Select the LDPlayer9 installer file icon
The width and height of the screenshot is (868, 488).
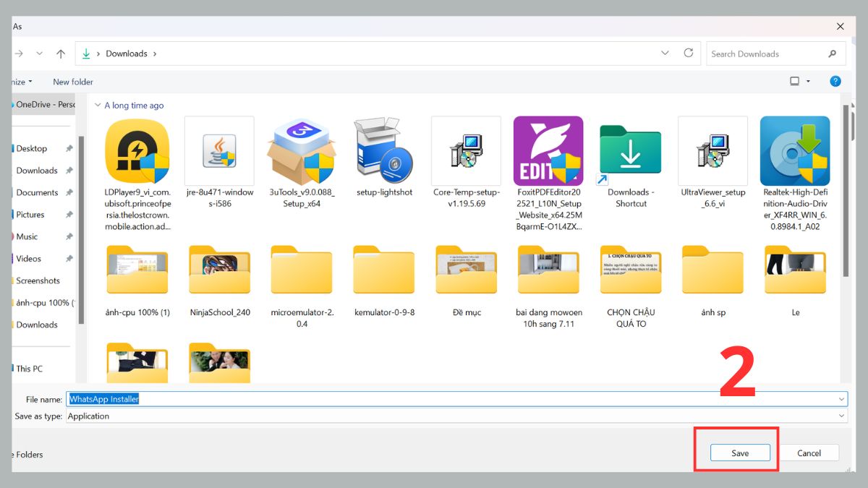pos(137,151)
